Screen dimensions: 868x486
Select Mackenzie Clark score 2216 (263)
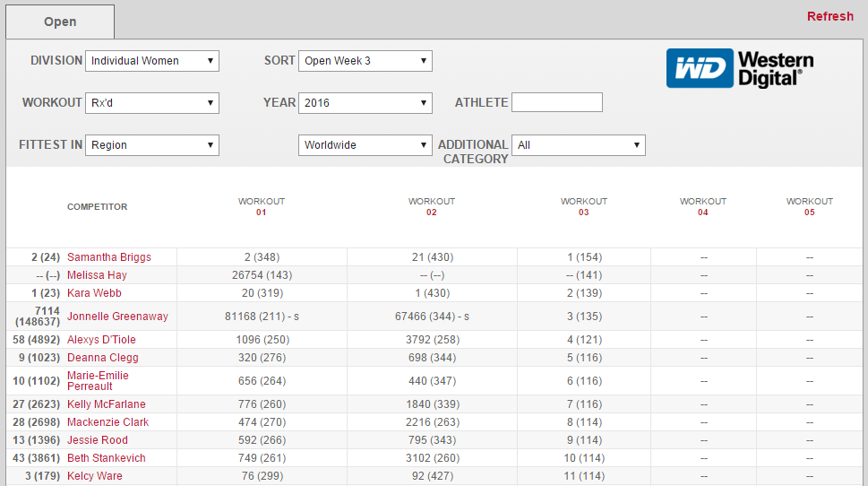433,422
